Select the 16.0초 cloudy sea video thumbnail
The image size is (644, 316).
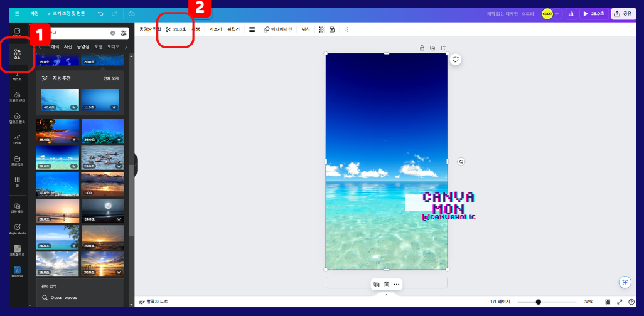point(58,263)
